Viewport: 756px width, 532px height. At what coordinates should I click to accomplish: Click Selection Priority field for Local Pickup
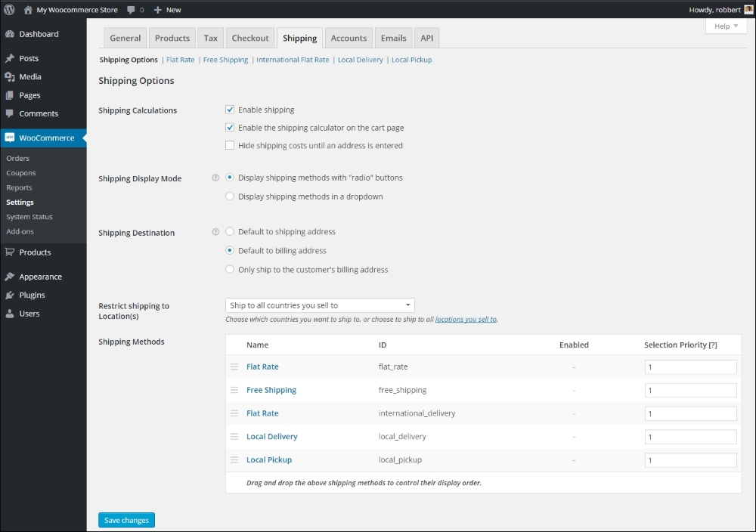(x=690, y=460)
